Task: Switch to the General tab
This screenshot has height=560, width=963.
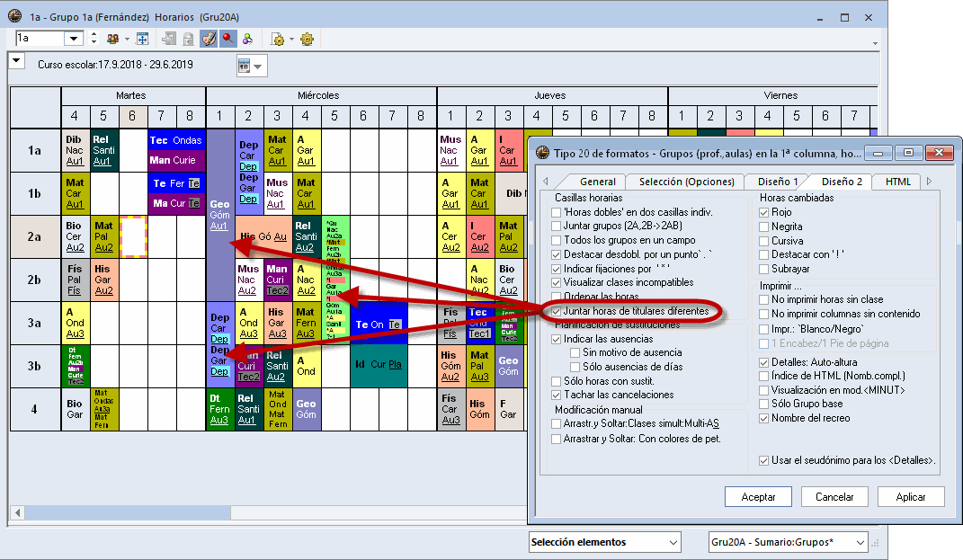Action: point(598,182)
